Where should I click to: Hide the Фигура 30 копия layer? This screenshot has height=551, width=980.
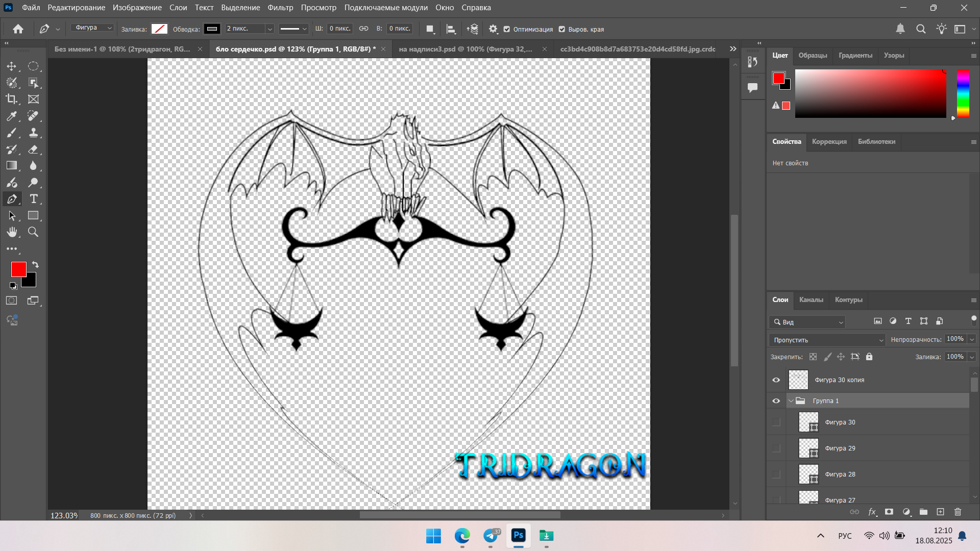(x=776, y=380)
